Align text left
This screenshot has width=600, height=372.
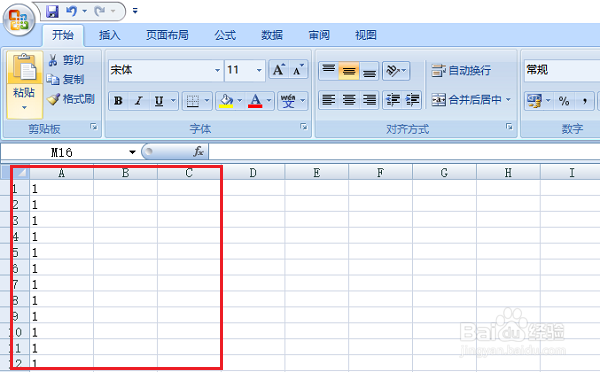tap(328, 100)
